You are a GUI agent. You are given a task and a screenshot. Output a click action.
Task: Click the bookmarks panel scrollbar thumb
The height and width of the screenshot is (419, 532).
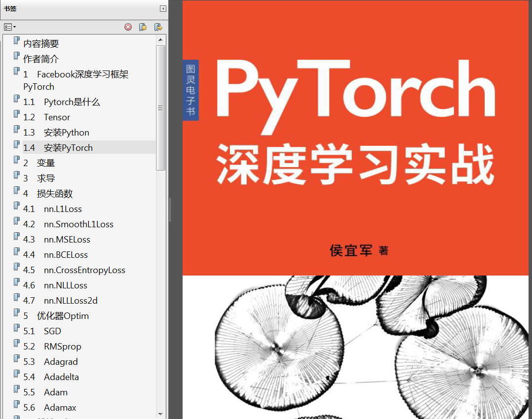160,108
